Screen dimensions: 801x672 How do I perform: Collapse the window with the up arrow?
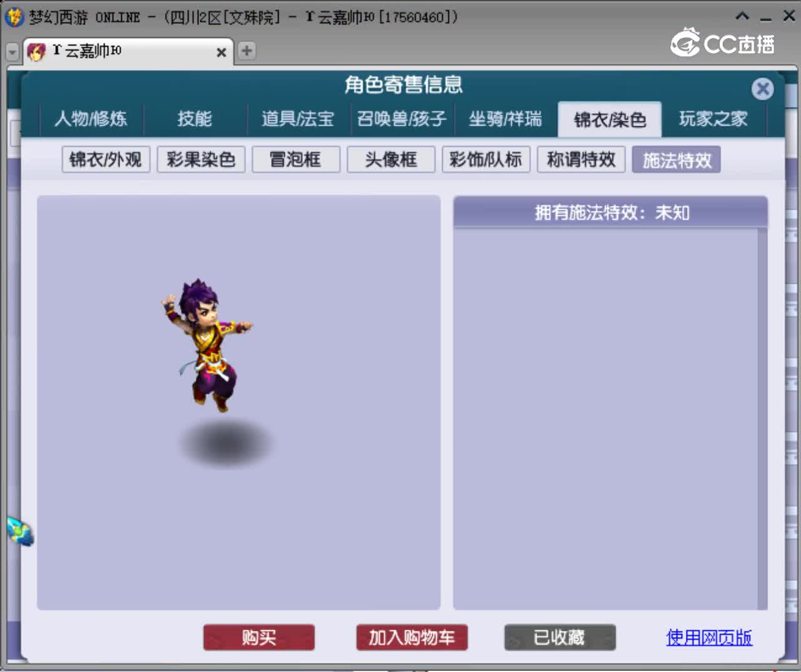click(742, 16)
